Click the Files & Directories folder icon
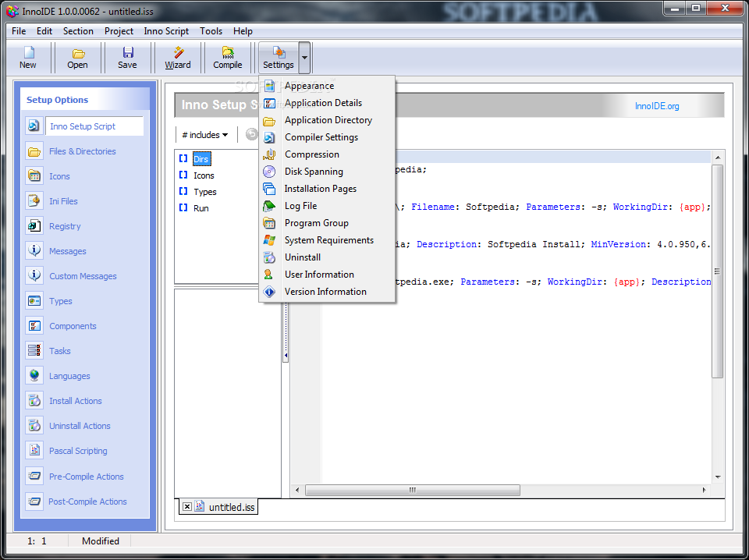This screenshot has width=749, height=560. coord(34,151)
